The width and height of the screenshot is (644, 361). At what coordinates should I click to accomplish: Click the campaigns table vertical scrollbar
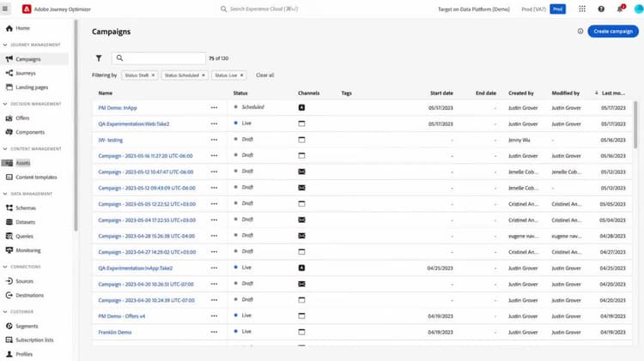click(x=635, y=124)
